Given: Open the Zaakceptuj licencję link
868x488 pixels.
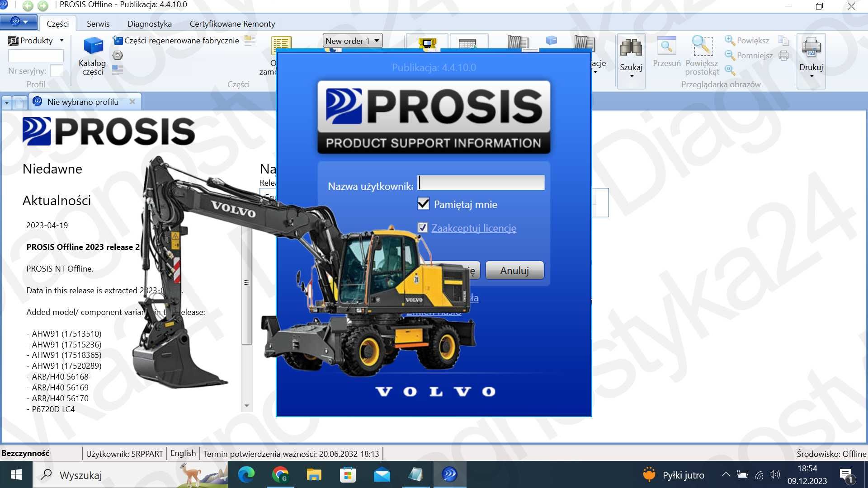Looking at the screenshot, I should pos(473,228).
